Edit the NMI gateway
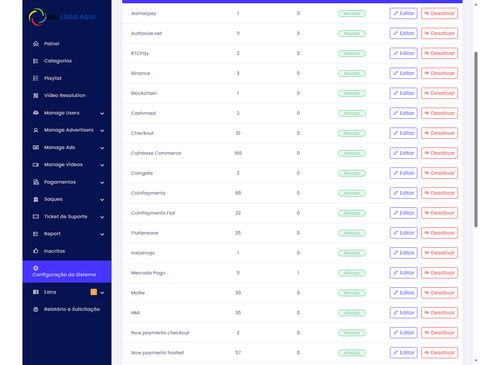The image size is (500, 365). [403, 313]
